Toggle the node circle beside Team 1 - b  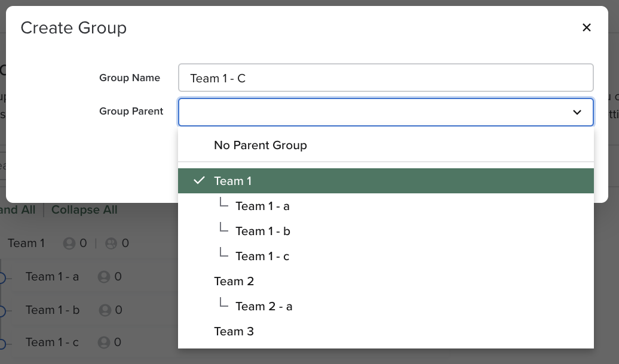[1, 310]
